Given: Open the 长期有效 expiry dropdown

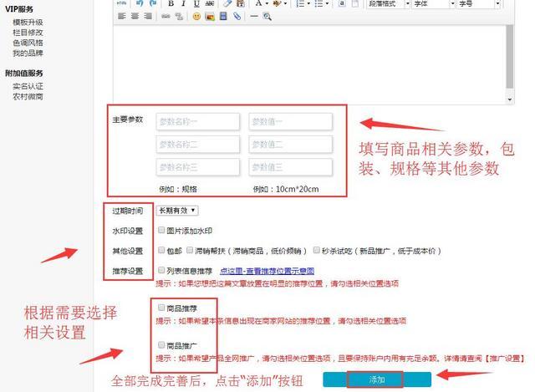Looking at the screenshot, I should pyautogui.click(x=177, y=211).
